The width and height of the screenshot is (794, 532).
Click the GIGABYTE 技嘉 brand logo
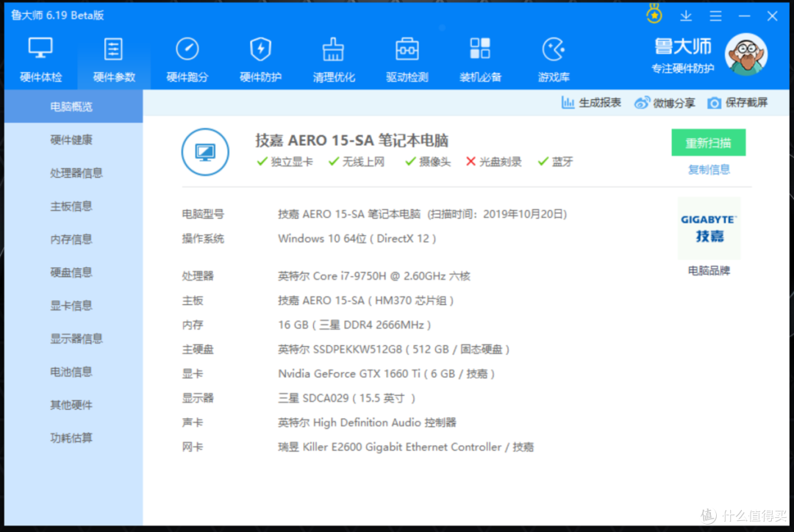(x=709, y=229)
